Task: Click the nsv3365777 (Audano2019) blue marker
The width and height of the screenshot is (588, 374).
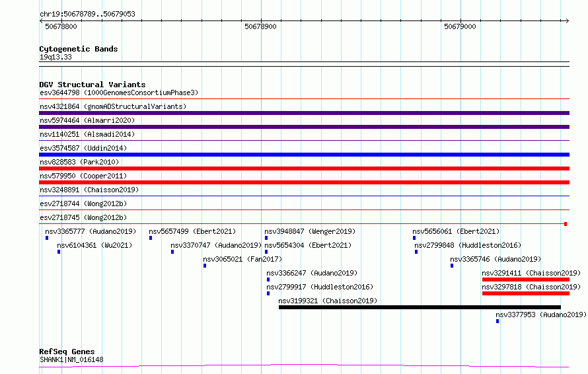Action: [x=47, y=238]
